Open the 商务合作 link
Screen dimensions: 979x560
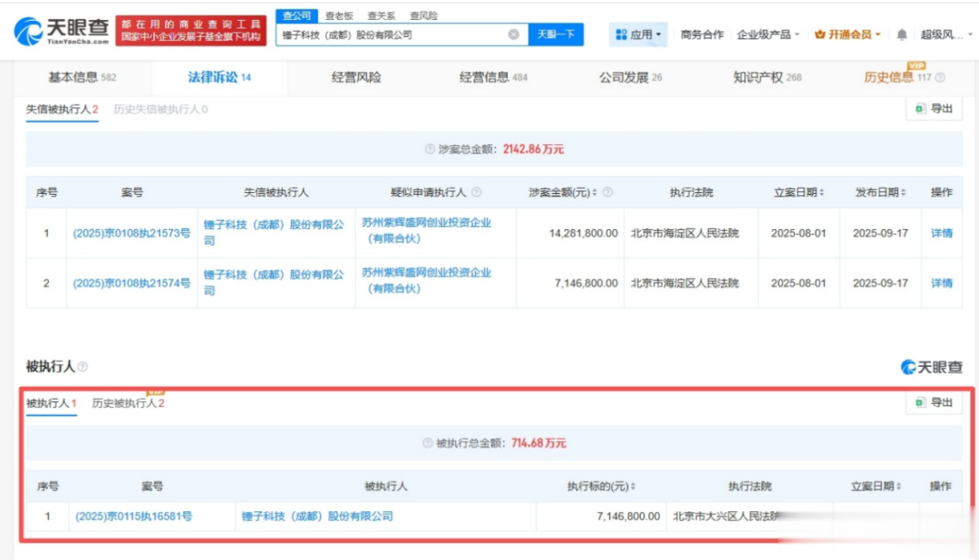702,34
